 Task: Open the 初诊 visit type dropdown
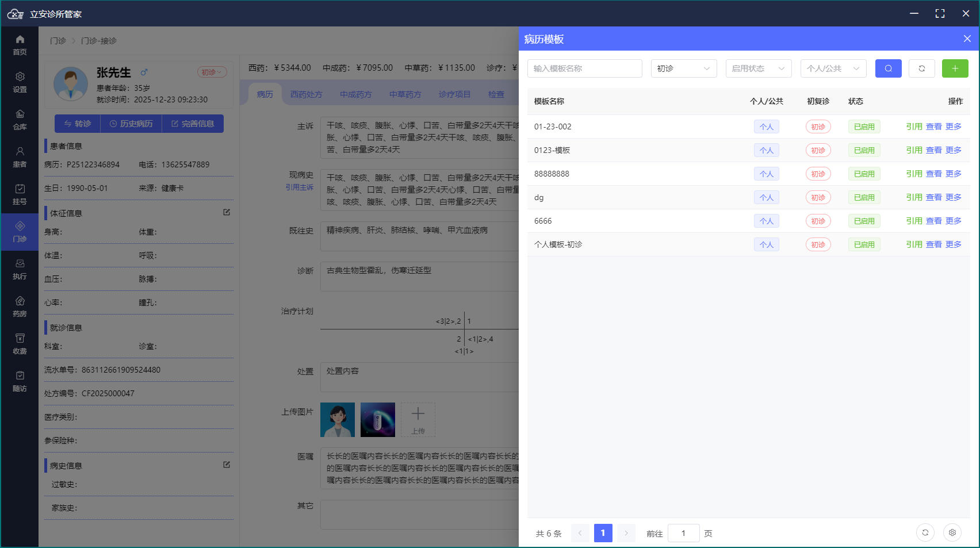684,68
